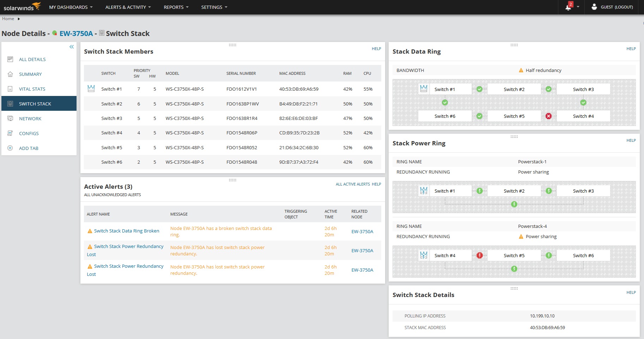644x339 pixels.
Task: Click the red broken link icon between Switch #5 and #4
Action: click(x=548, y=116)
